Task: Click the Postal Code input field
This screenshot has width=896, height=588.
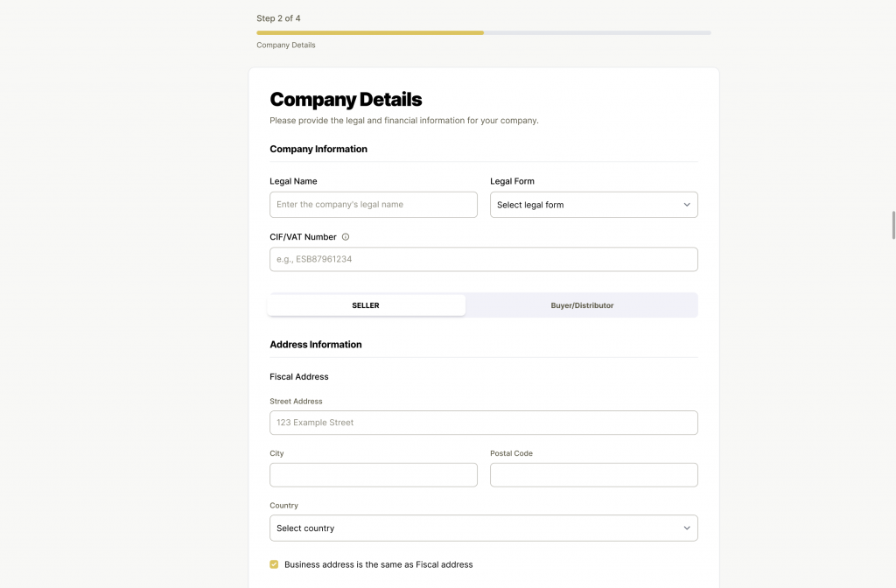Action: tap(593, 475)
